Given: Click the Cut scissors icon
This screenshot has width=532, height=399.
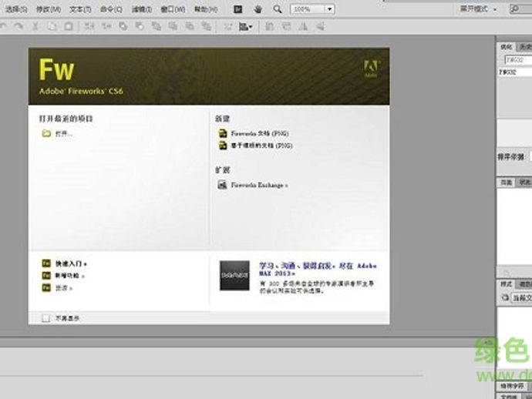Looking at the screenshot, I should click(x=35, y=26).
